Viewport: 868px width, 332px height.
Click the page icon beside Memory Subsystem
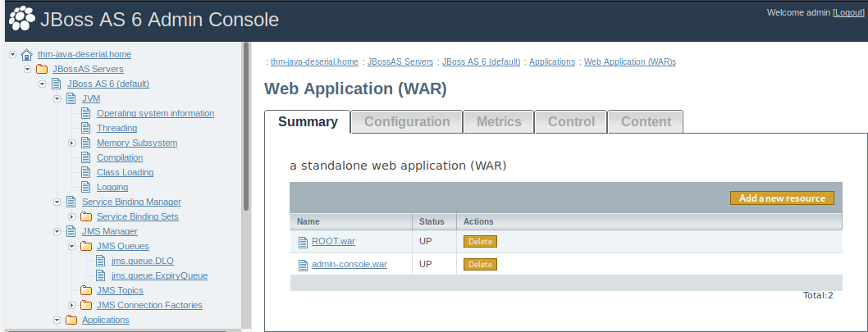click(x=86, y=143)
